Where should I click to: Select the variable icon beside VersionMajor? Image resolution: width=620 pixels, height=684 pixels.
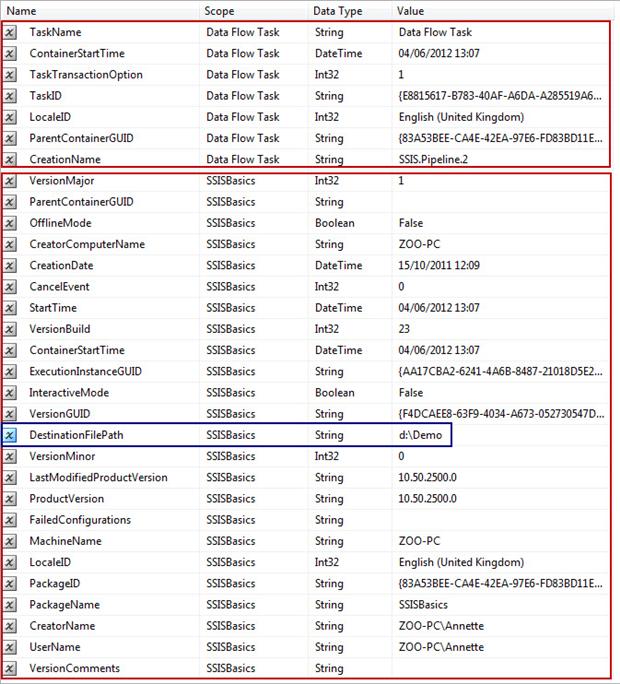click(10, 181)
